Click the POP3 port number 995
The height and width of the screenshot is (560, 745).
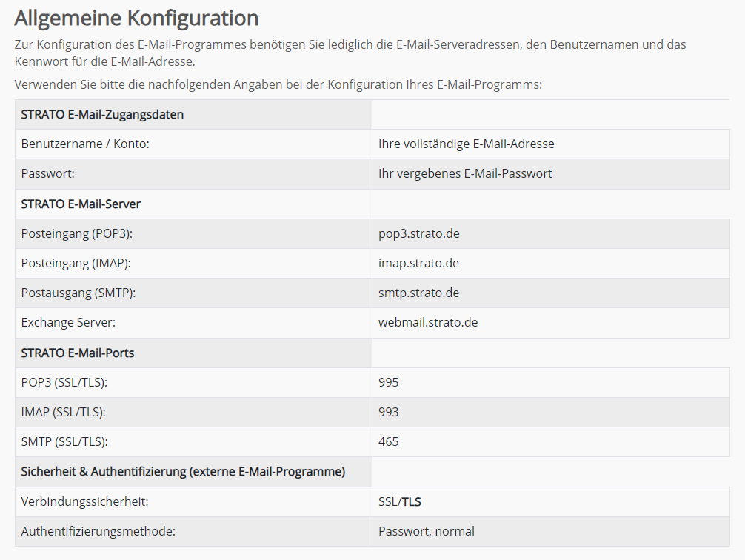coord(389,382)
